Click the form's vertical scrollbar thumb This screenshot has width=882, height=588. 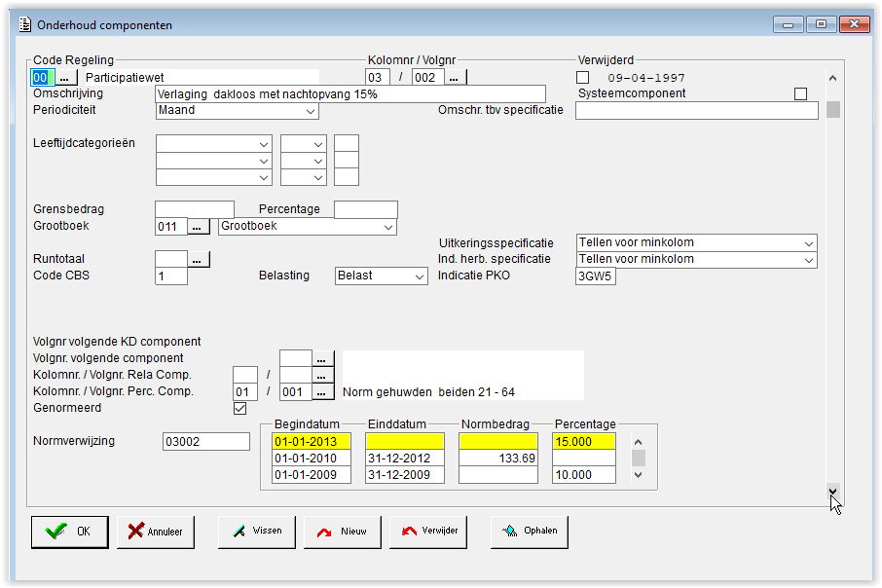click(833, 110)
